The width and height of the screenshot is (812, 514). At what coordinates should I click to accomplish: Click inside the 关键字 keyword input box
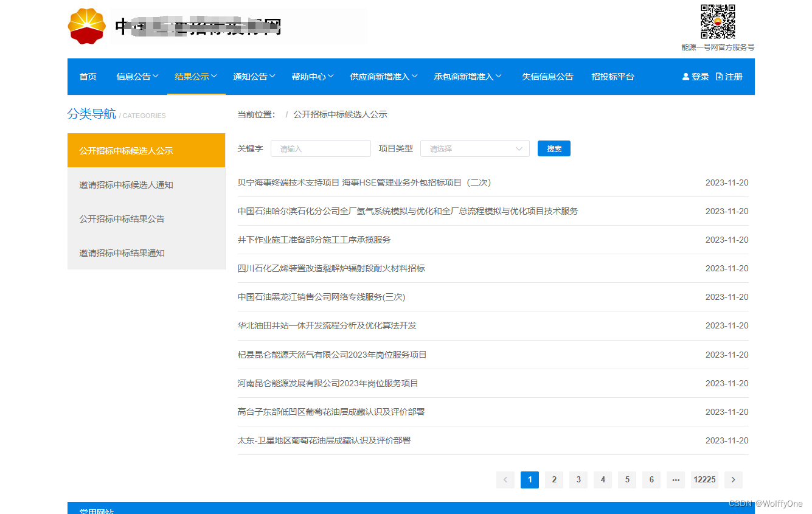click(x=321, y=148)
